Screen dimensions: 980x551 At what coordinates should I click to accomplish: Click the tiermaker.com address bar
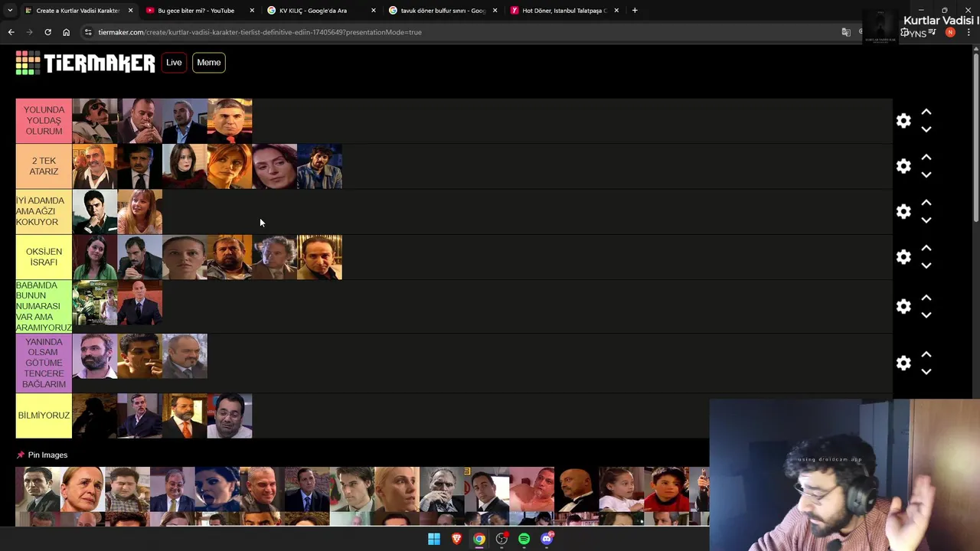click(459, 32)
